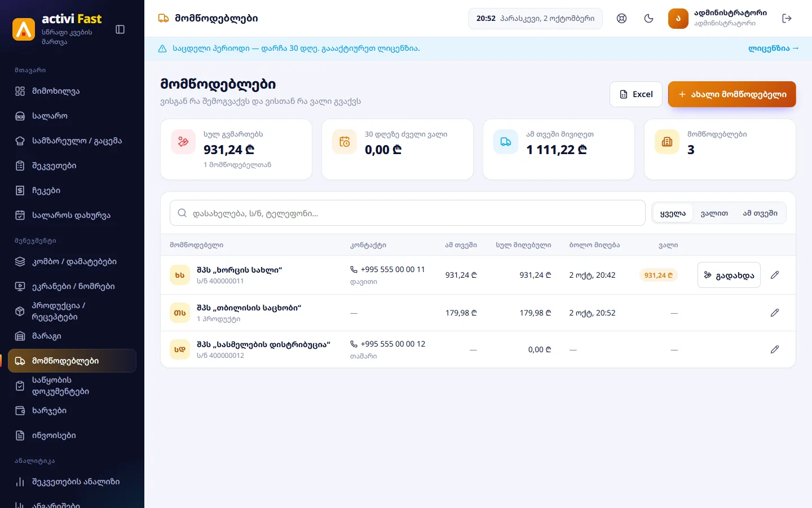
Task: Click the phone icon for +995 555 00 00 12
Action: pyautogui.click(x=354, y=344)
